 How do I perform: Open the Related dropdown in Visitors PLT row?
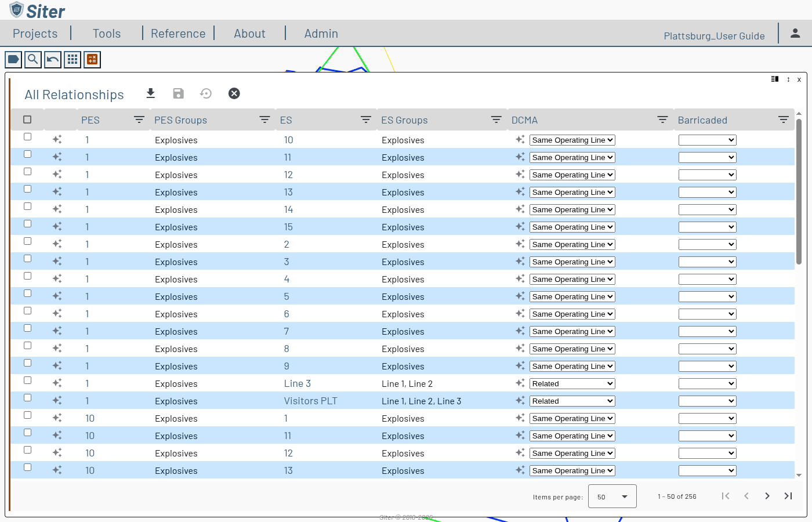tap(572, 401)
